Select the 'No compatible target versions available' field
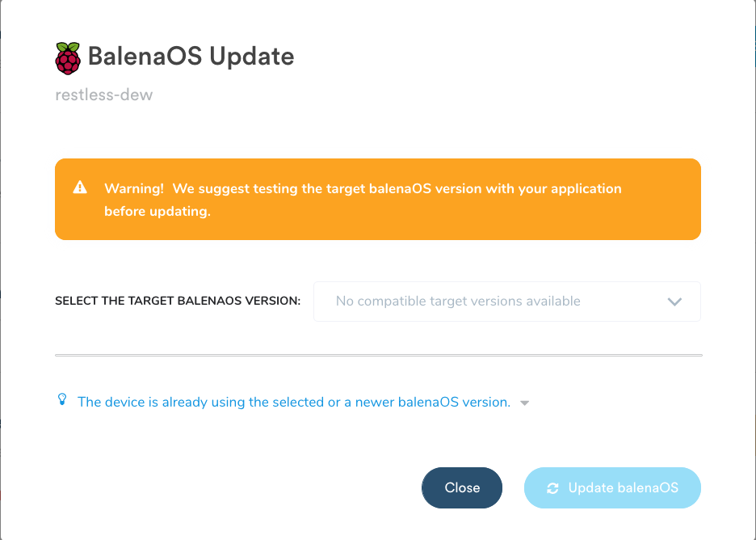 click(x=459, y=301)
